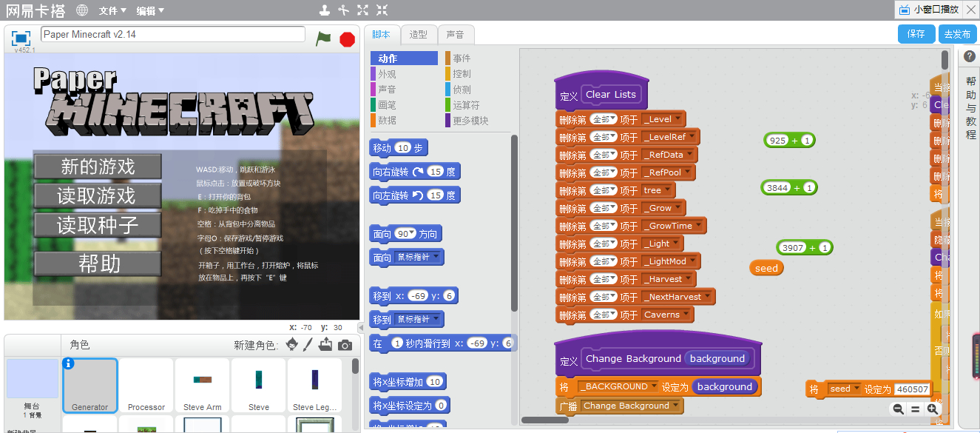Select the scissors delete tool

coord(344,10)
